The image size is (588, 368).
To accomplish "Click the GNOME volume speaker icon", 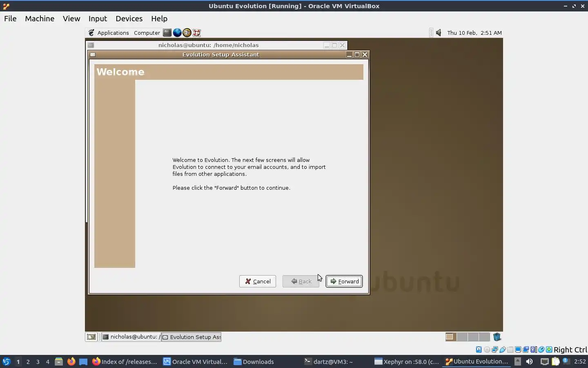I will (439, 33).
